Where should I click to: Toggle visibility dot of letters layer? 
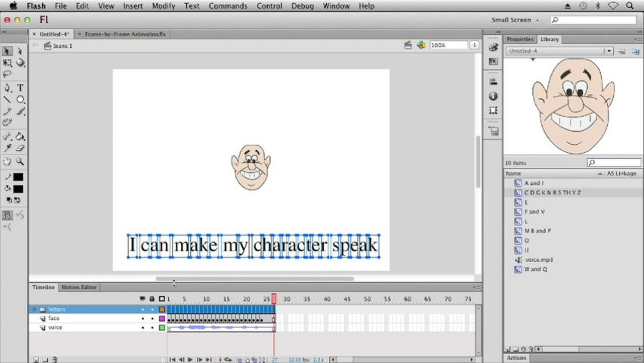pyautogui.click(x=143, y=310)
